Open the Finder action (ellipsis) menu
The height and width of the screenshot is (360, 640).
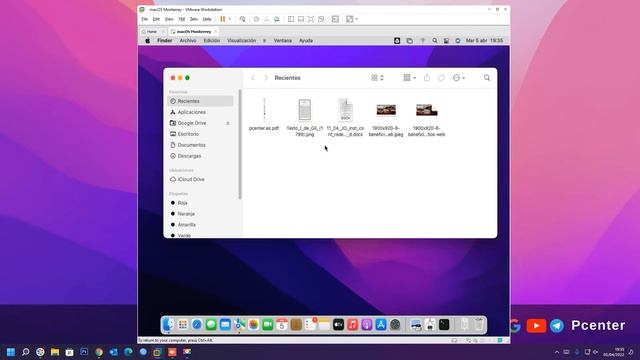[x=459, y=78]
